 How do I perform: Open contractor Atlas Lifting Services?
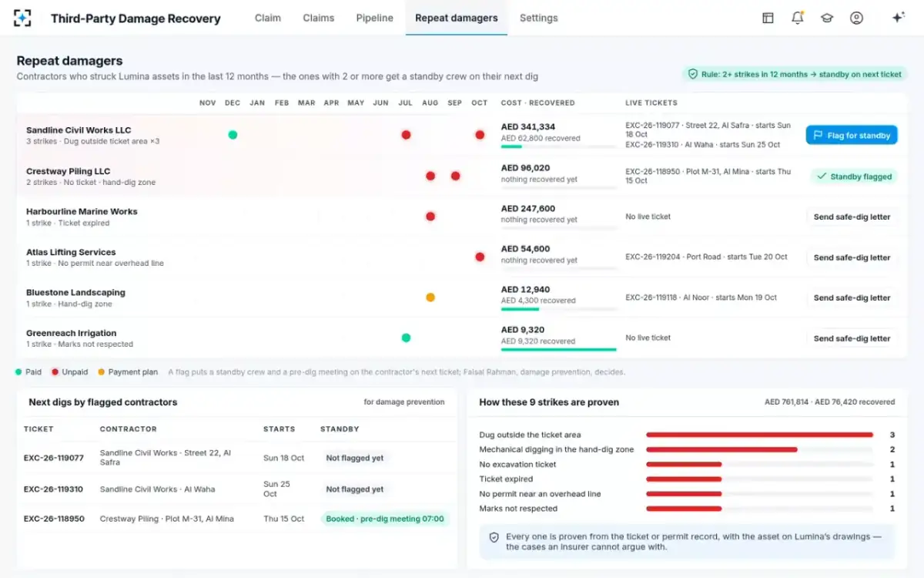71,252
